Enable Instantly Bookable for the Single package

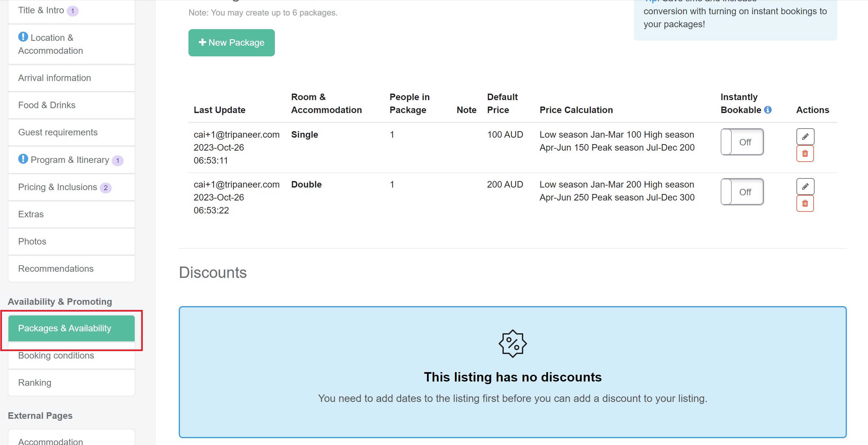click(x=742, y=142)
